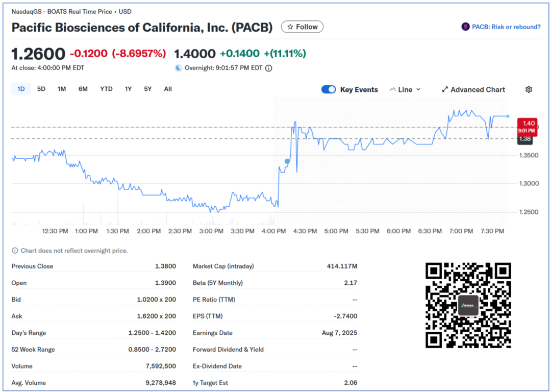The image size is (551, 392).
Task: Click the Ex-Dividend Date label
Action: (217, 366)
